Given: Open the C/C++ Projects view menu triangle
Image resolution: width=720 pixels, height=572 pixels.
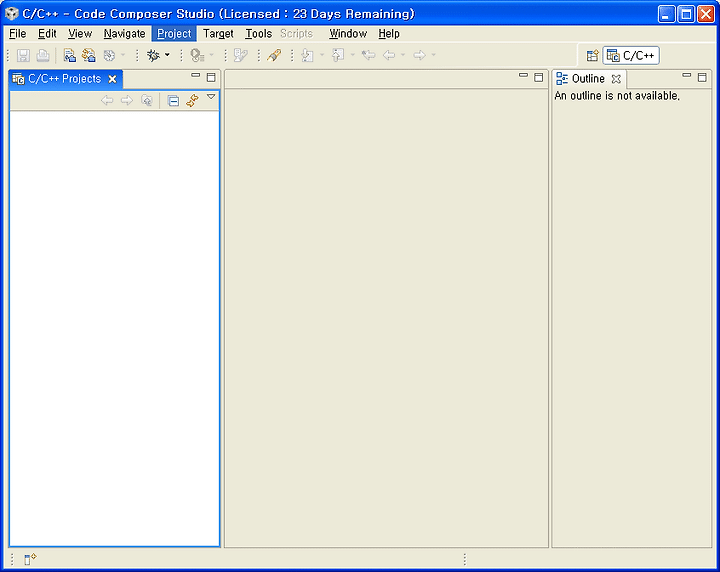Looking at the screenshot, I should pyautogui.click(x=211, y=97).
